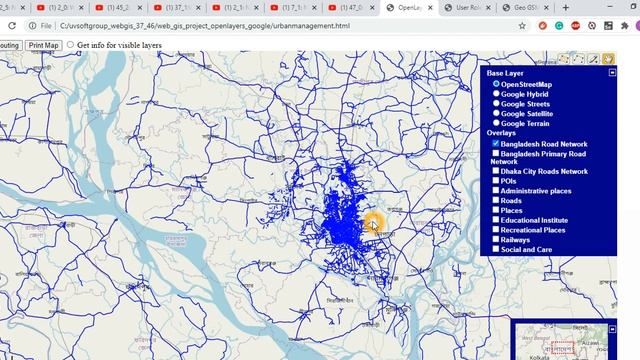
Task: View site info next to File label
Action: pos(32,26)
